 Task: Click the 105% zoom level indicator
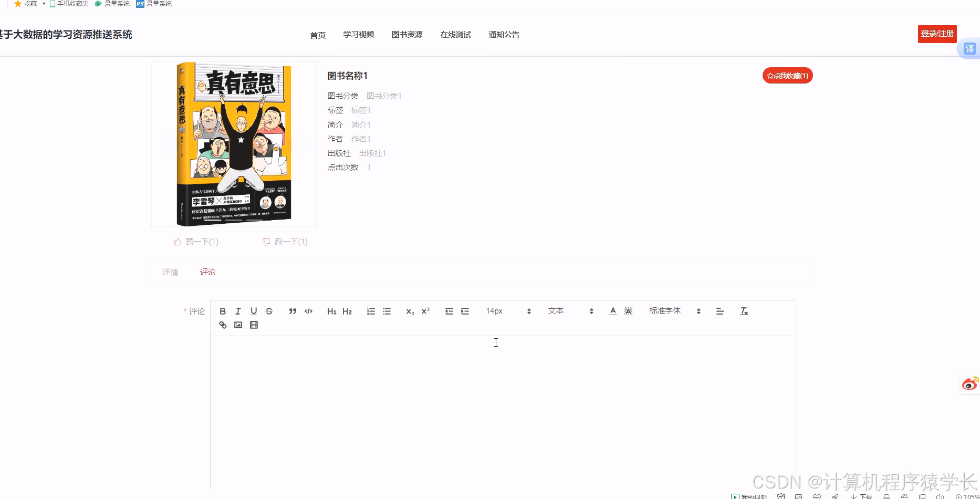coord(967,496)
